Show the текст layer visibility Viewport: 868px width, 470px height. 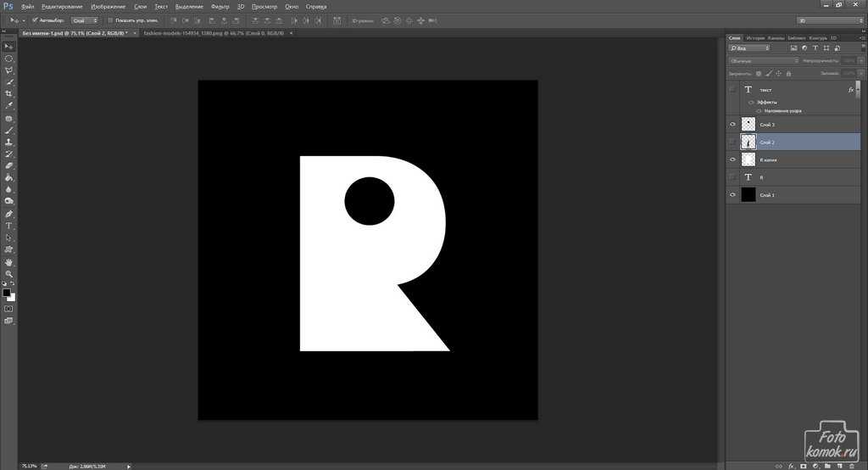732,89
